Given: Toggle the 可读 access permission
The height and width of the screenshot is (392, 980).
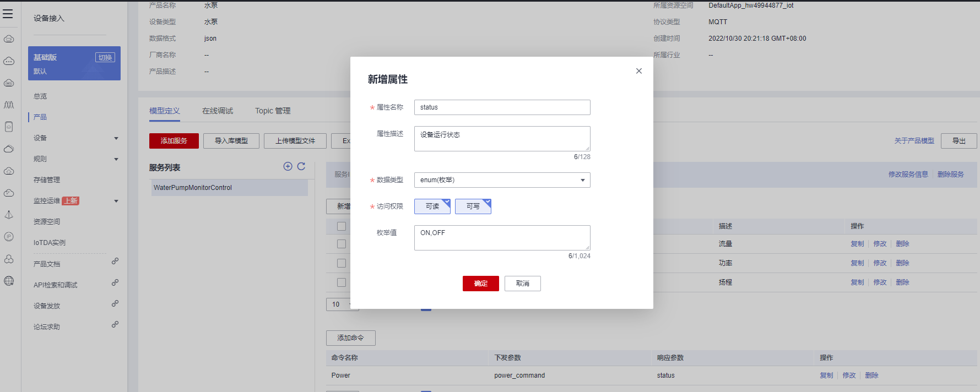Looking at the screenshot, I should pos(432,206).
